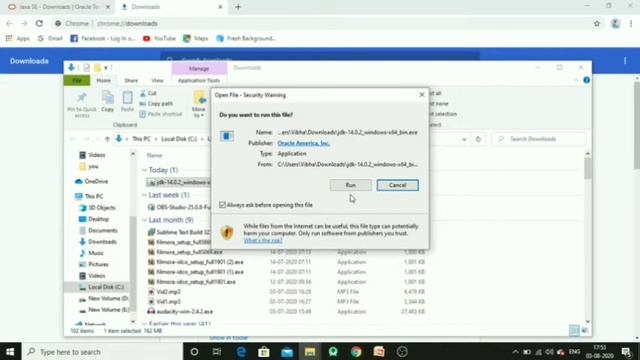Select Pictures in the navigation pane

pyautogui.click(x=93, y=264)
